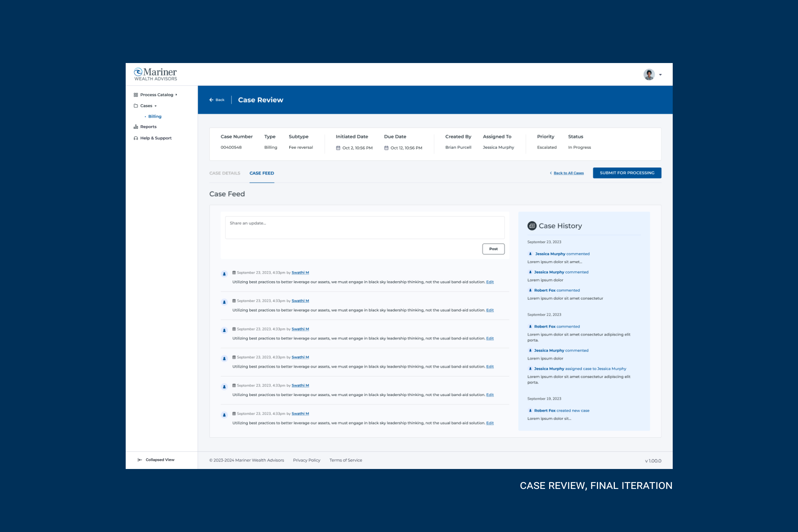798x532 pixels.
Task: Select the Case Feed tab
Action: point(262,173)
